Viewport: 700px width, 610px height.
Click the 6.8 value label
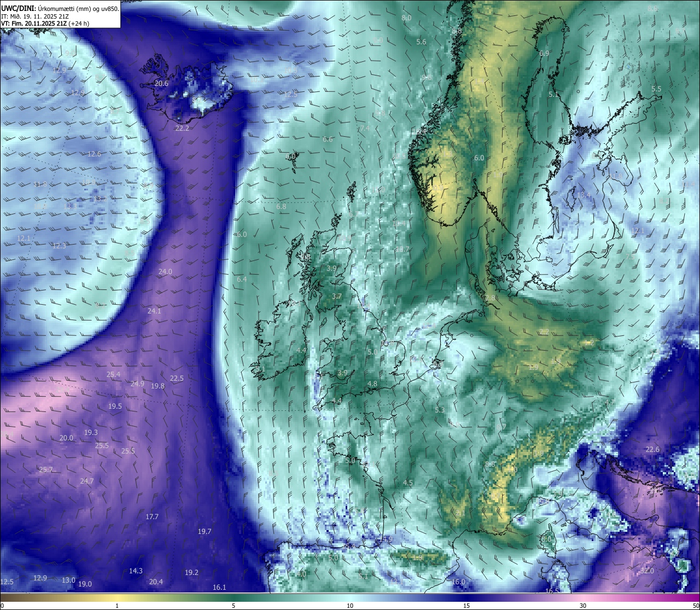pos(281,206)
